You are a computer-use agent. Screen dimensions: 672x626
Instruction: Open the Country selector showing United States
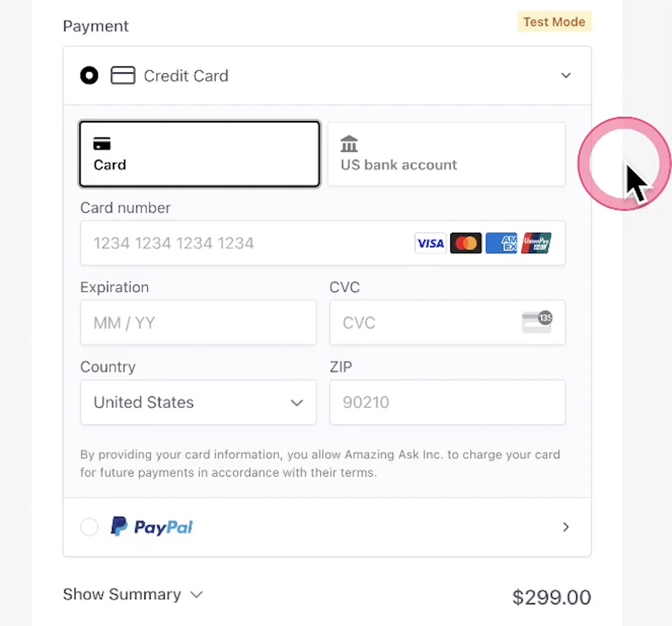[x=198, y=402]
